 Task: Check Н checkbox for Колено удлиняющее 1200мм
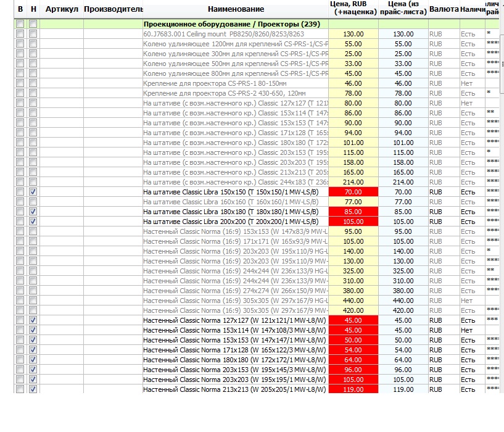[33, 44]
